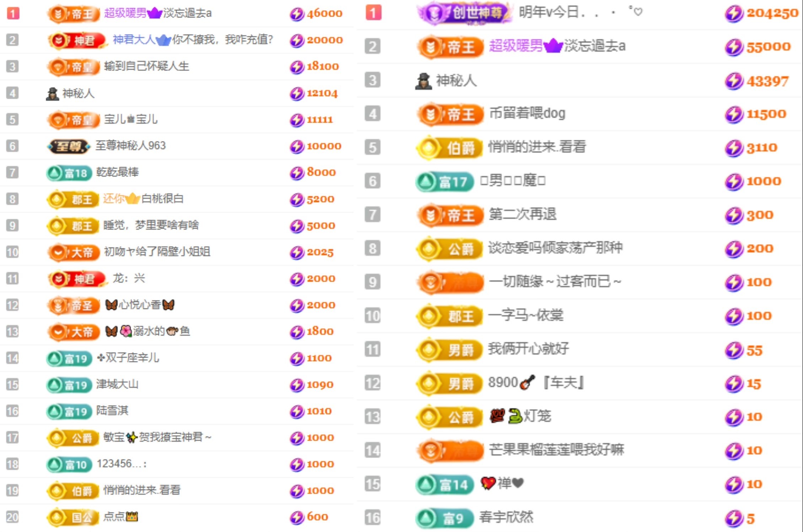Click the 富14 badge beside 禅
The height and width of the screenshot is (532, 803).
[x=445, y=485]
